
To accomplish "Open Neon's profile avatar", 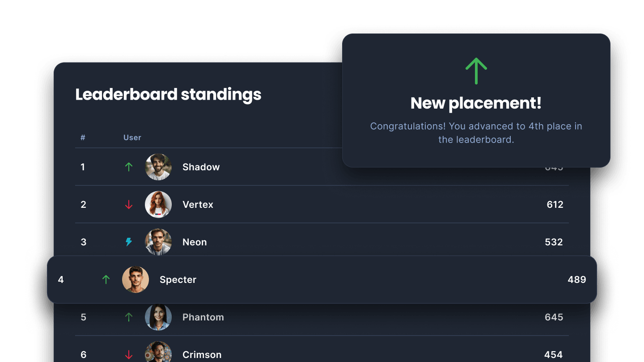I will pyautogui.click(x=158, y=241).
